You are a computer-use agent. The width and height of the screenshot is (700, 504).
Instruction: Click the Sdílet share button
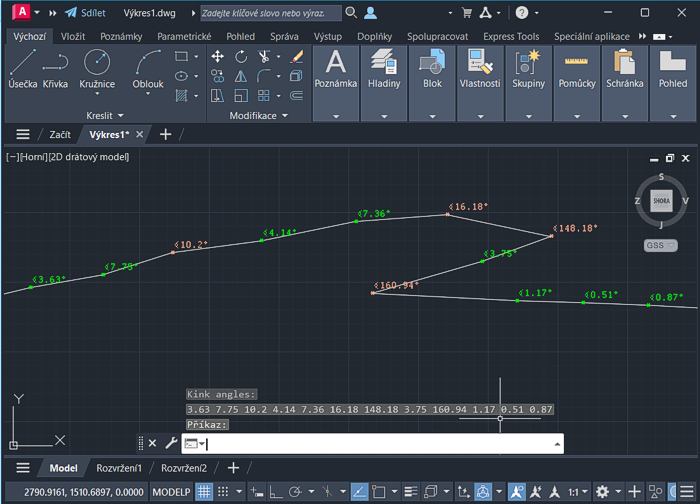(86, 13)
